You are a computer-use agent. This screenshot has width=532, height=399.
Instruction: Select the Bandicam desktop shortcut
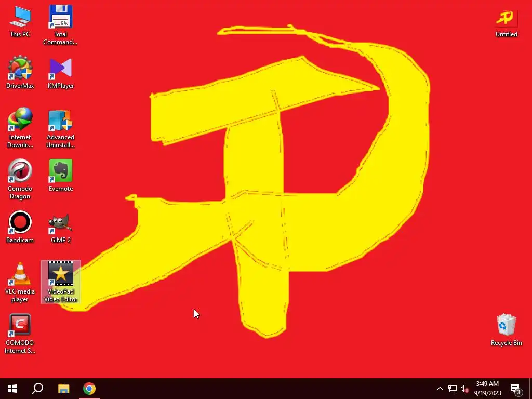(x=20, y=227)
